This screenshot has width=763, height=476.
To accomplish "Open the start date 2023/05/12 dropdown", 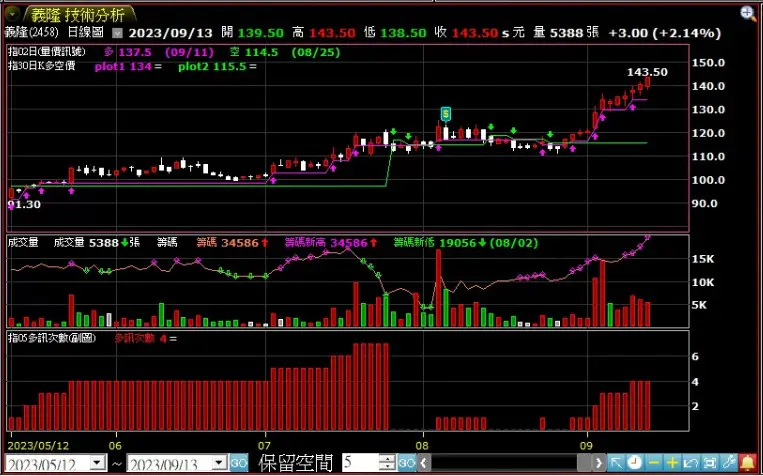I will coord(99,463).
